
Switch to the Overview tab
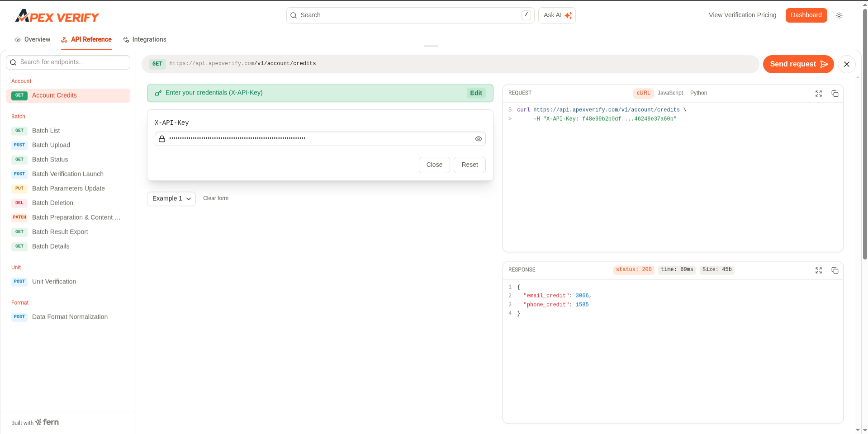click(x=33, y=39)
